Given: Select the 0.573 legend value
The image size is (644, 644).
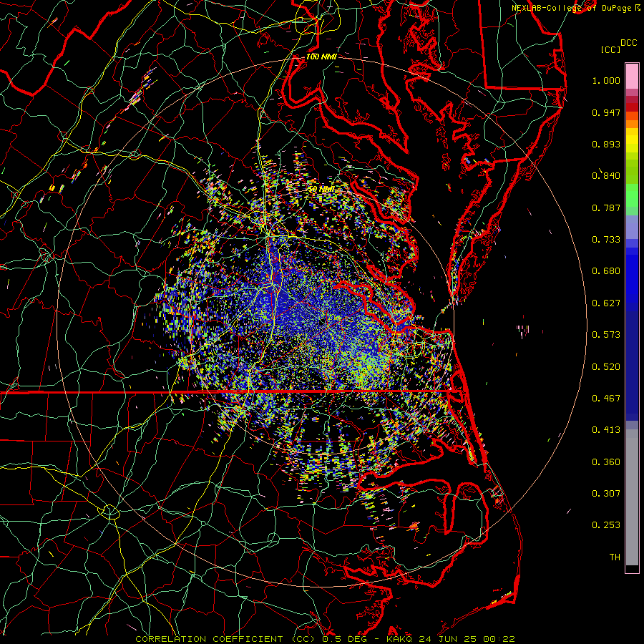Looking at the screenshot, I should click(606, 335).
